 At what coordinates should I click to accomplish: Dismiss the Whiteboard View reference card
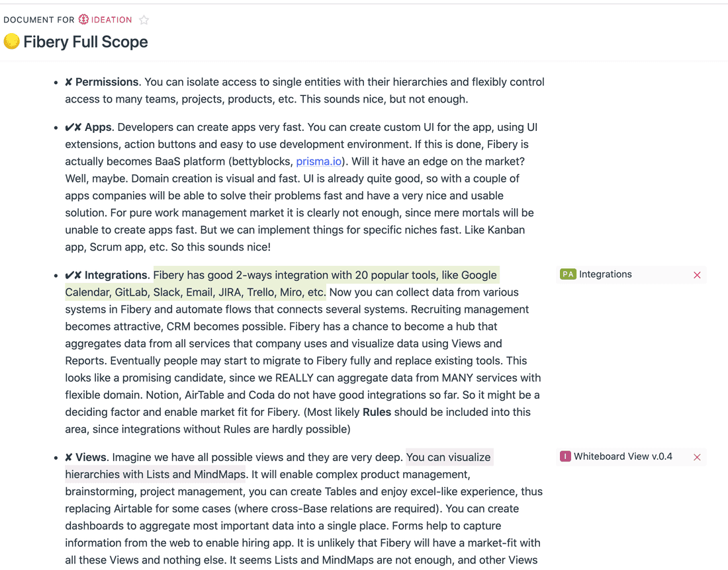coord(697,457)
